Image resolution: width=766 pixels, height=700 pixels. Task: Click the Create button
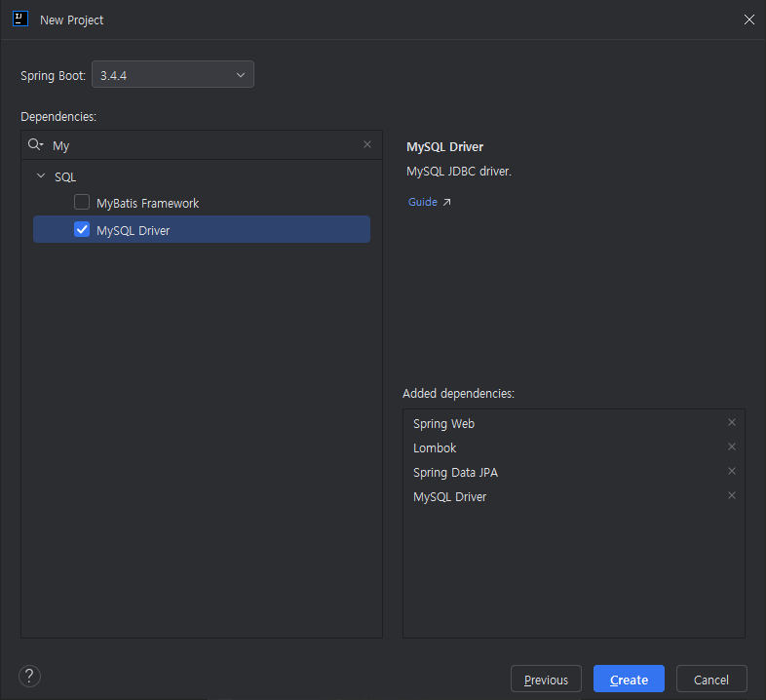point(629,679)
